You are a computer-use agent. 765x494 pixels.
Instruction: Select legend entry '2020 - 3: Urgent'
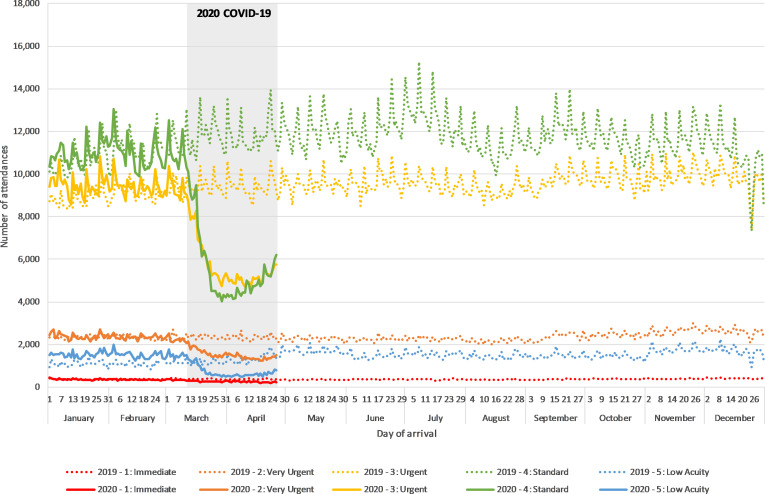click(379, 489)
